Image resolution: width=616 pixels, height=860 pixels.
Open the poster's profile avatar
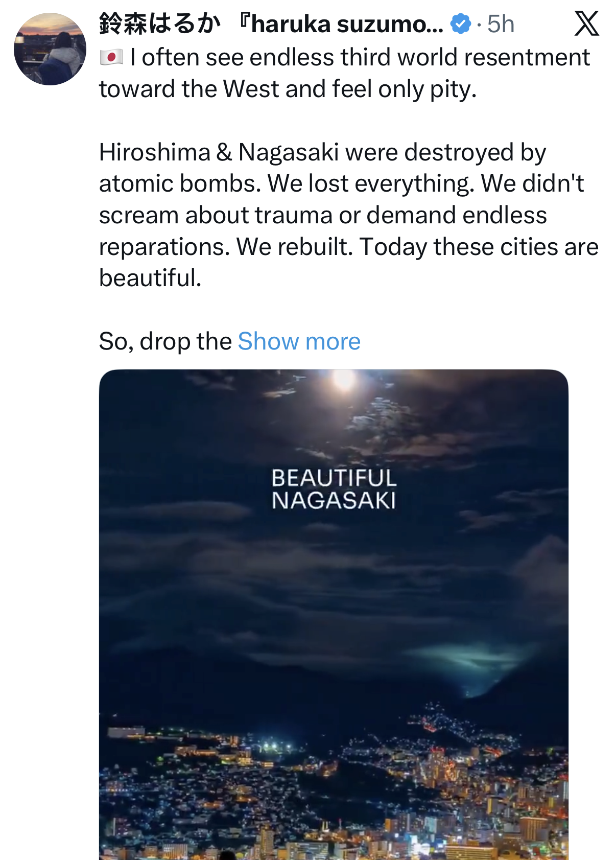[x=50, y=49]
